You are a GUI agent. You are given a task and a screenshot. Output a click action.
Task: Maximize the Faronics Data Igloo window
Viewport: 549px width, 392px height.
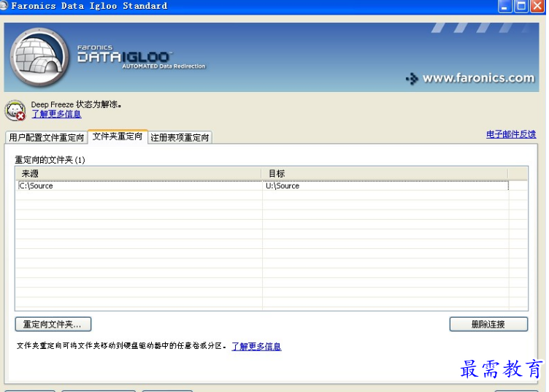521,7
